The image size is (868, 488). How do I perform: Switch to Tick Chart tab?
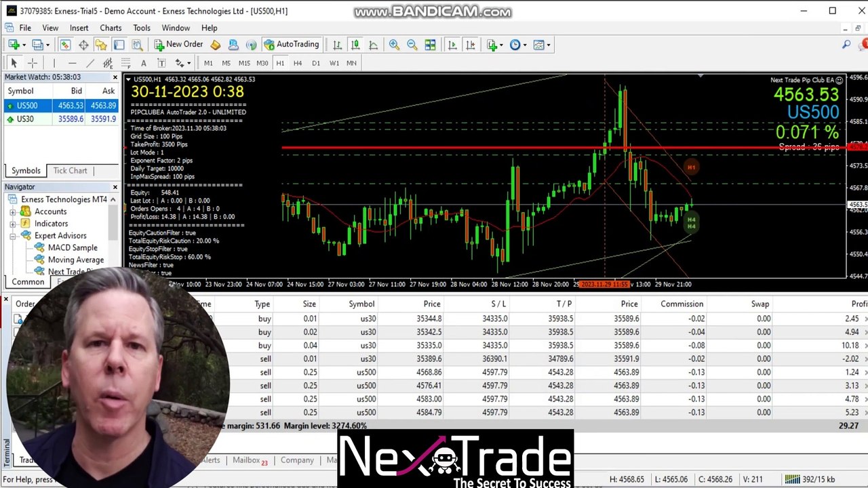coord(71,171)
